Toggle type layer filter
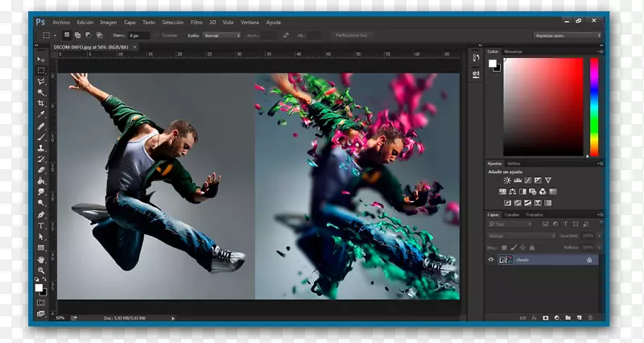This screenshot has width=644, height=343. pyautogui.click(x=566, y=225)
